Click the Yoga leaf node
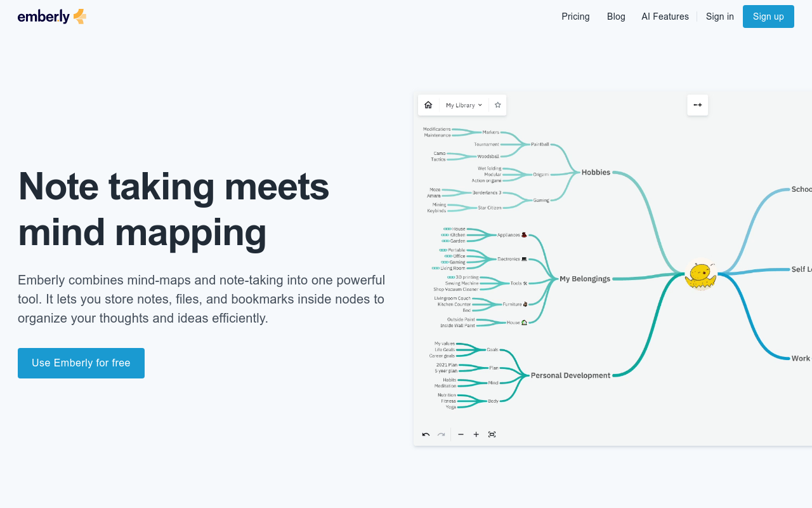 [450, 406]
